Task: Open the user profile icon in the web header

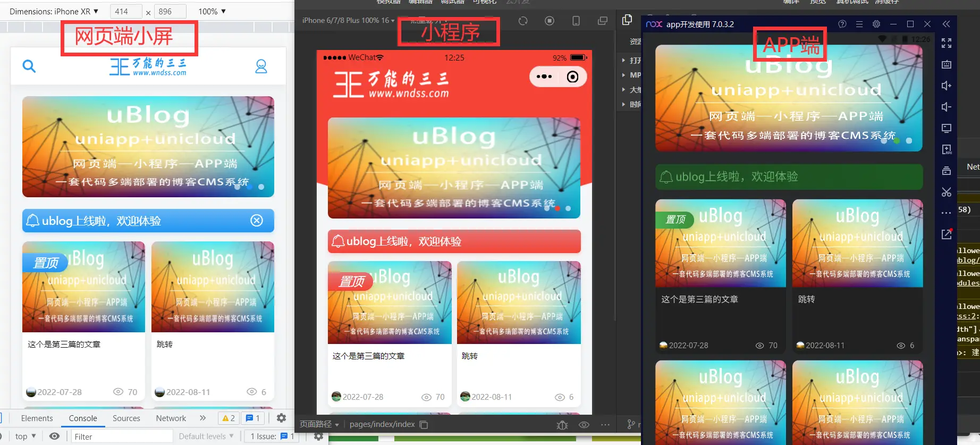Action: tap(261, 66)
